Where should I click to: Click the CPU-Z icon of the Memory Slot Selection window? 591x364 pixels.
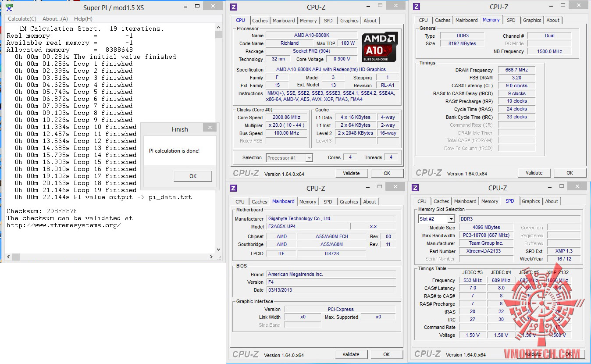(416, 188)
